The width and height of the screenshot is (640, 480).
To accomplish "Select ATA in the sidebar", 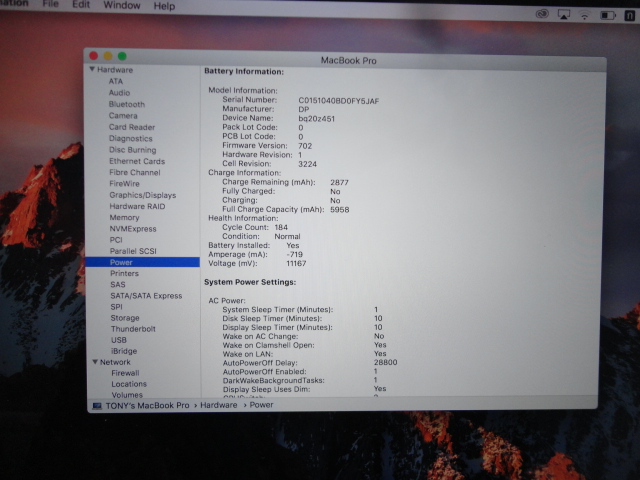I will [116, 81].
